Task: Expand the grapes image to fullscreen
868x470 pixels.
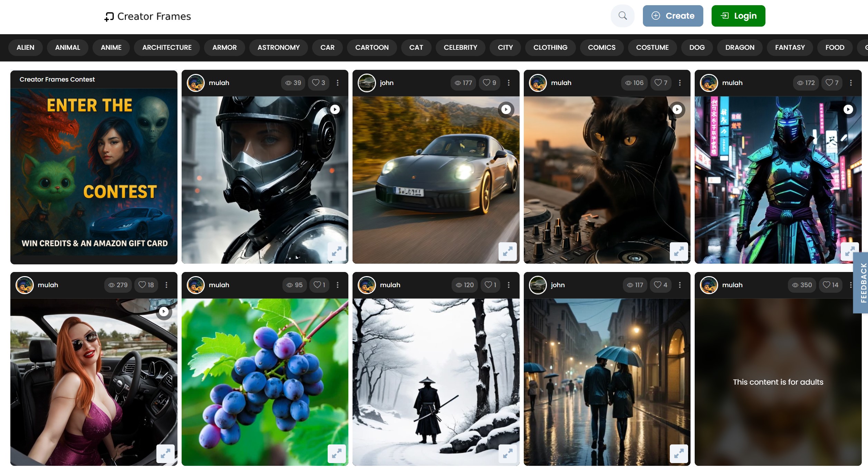Action: pyautogui.click(x=337, y=454)
